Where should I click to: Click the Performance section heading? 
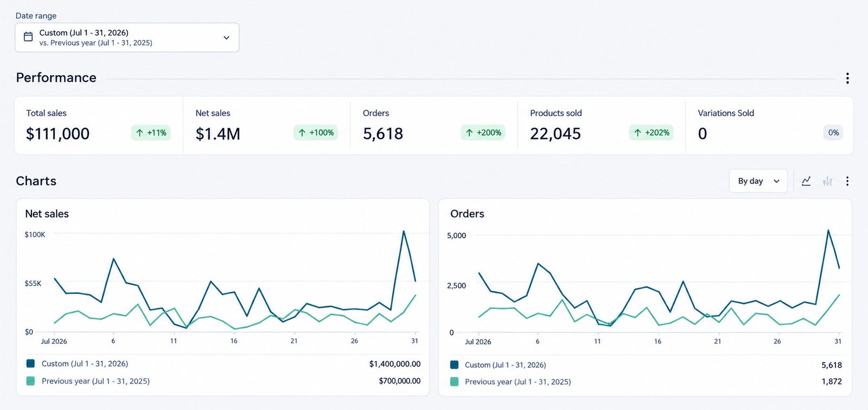[56, 78]
